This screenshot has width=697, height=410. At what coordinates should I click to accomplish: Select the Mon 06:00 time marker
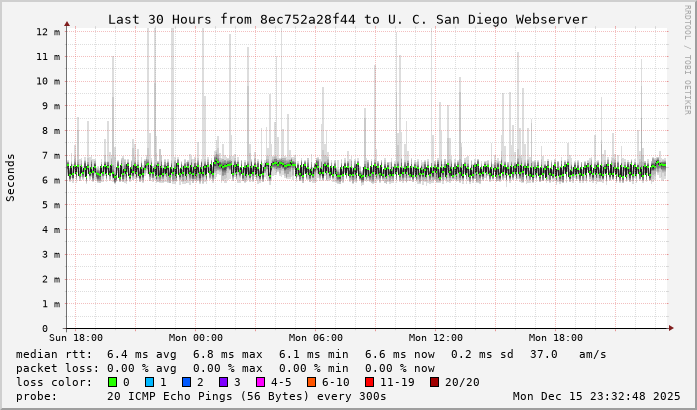tap(316, 338)
